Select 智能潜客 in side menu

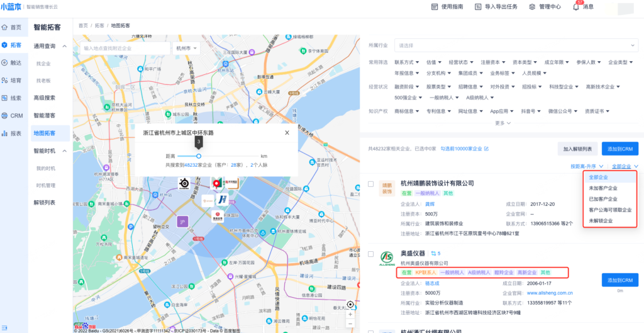[x=44, y=116]
